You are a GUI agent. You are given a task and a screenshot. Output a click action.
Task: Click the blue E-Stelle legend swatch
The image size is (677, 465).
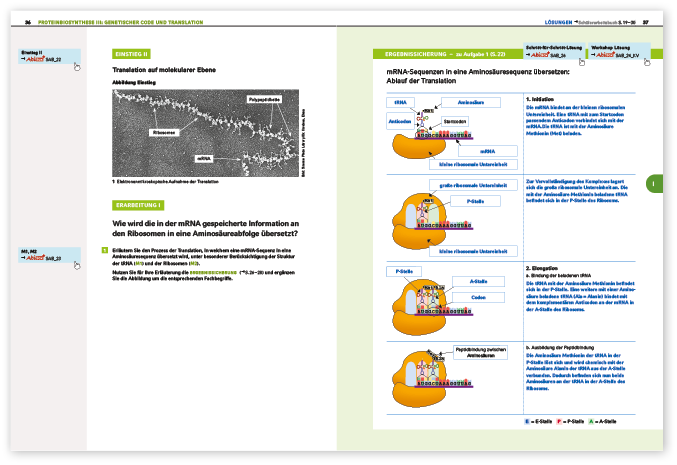point(528,422)
